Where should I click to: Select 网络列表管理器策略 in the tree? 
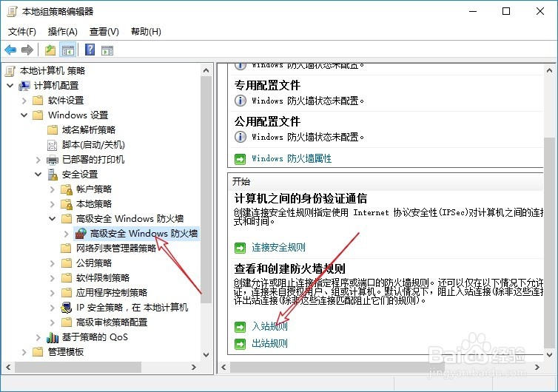point(116,248)
